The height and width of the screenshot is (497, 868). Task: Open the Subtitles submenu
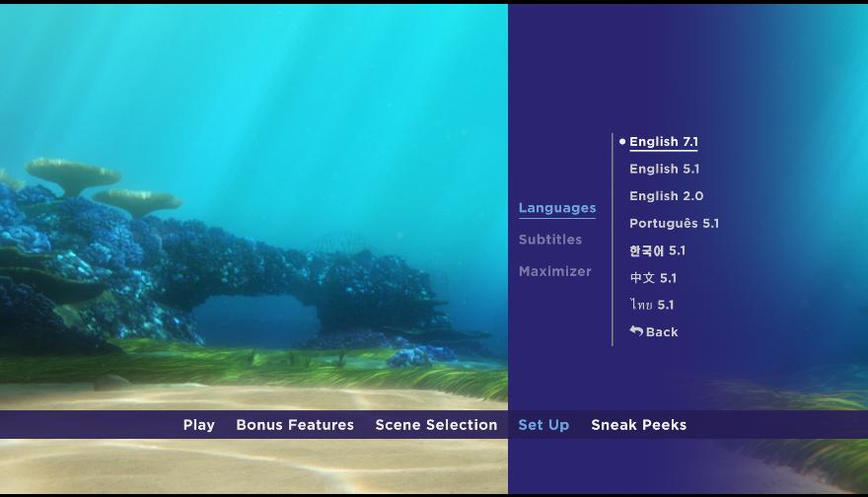click(550, 240)
